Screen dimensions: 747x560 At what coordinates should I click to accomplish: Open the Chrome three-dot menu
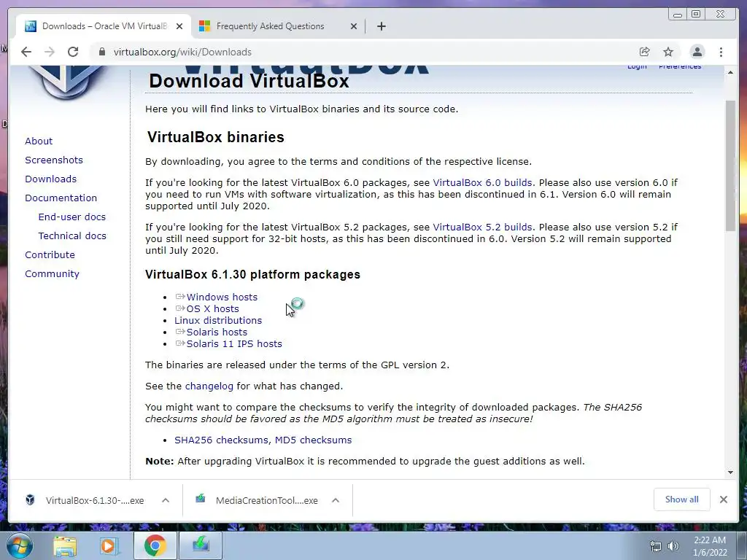[x=721, y=52]
